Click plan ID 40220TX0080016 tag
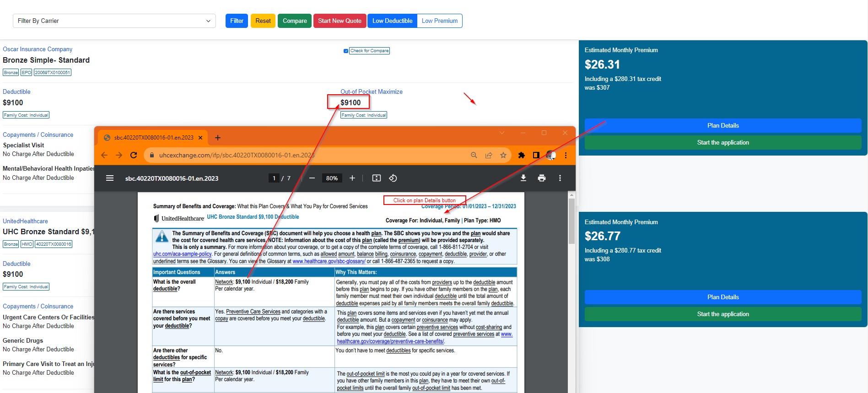The height and width of the screenshot is (393, 868). (54, 244)
